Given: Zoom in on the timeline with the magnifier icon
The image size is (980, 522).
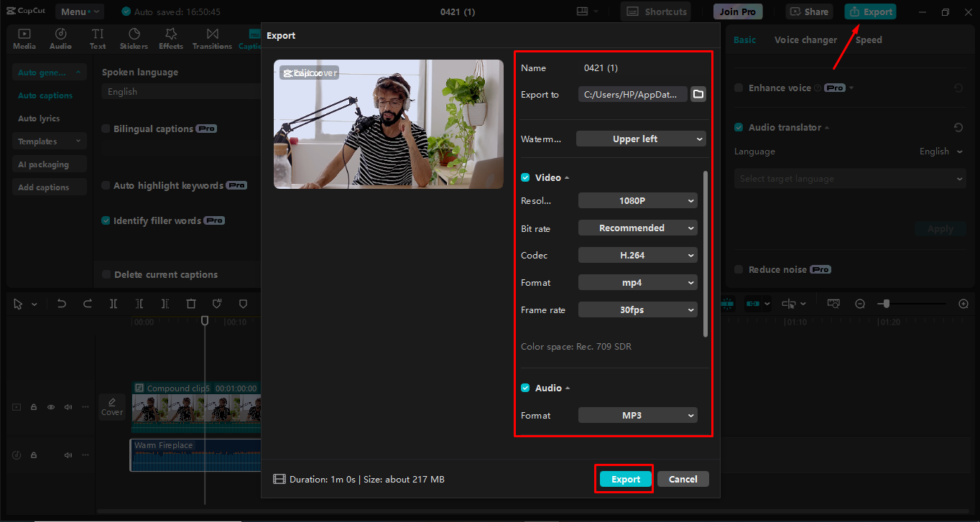Looking at the screenshot, I should coord(963,304).
